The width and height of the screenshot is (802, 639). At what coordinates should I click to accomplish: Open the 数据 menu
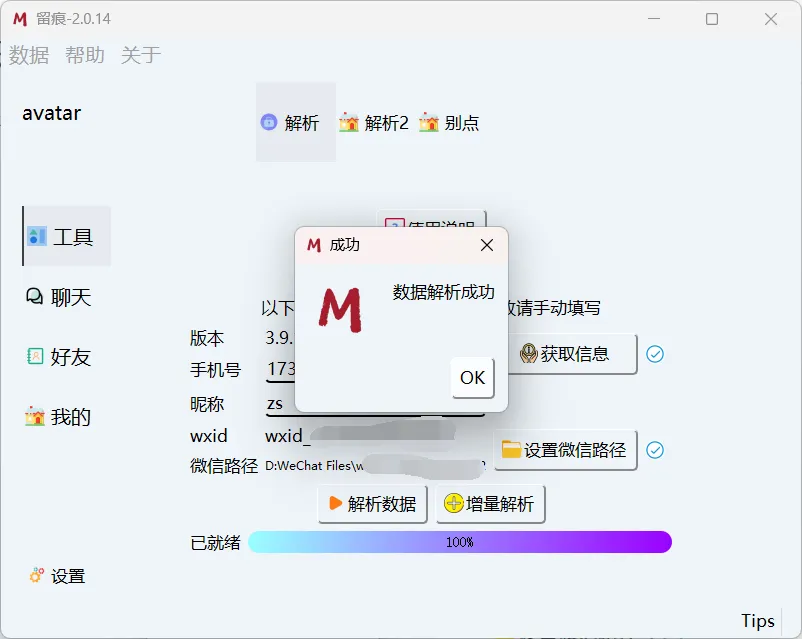[29, 55]
